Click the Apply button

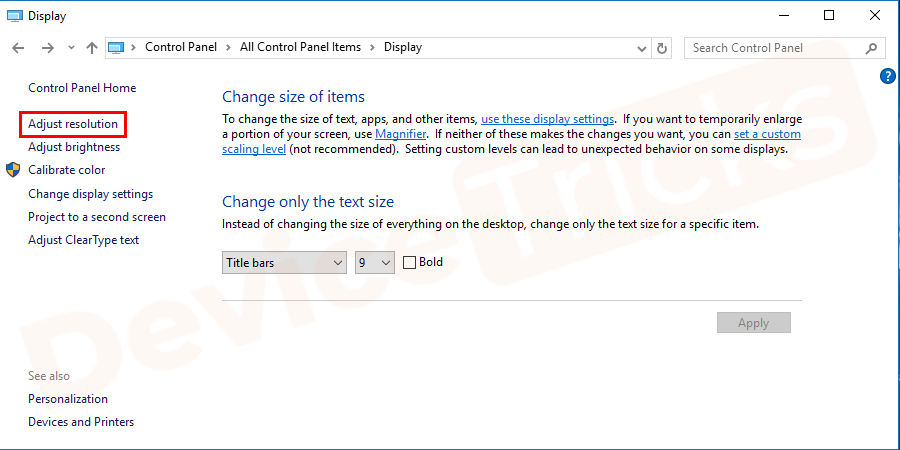pos(753,323)
